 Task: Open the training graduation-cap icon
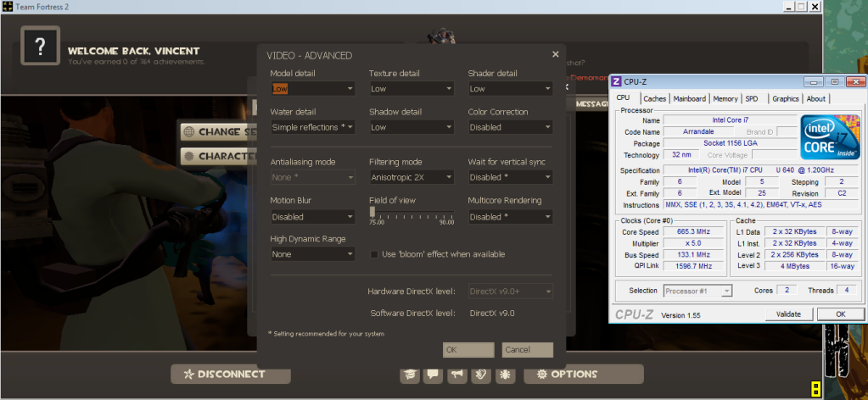tap(410, 375)
